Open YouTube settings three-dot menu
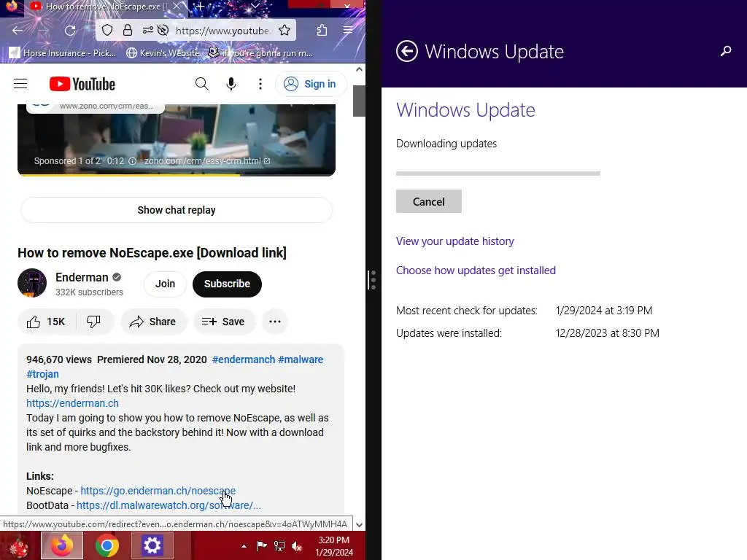The image size is (747, 560). 260,84
